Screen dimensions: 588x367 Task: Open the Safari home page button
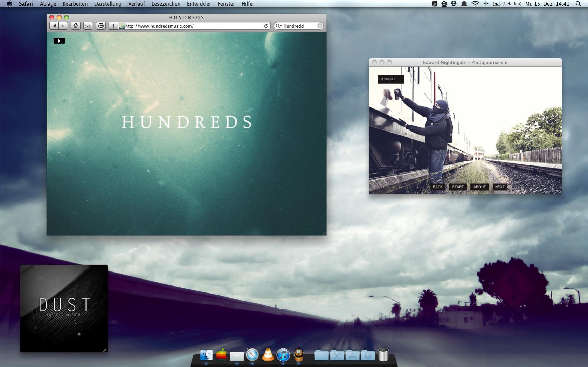tap(76, 26)
